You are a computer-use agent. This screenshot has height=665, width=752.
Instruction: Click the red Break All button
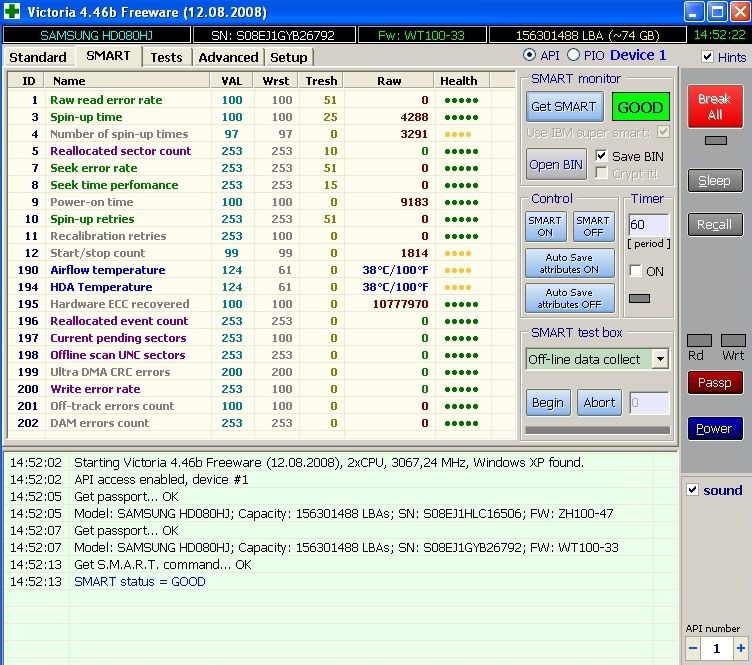point(715,106)
